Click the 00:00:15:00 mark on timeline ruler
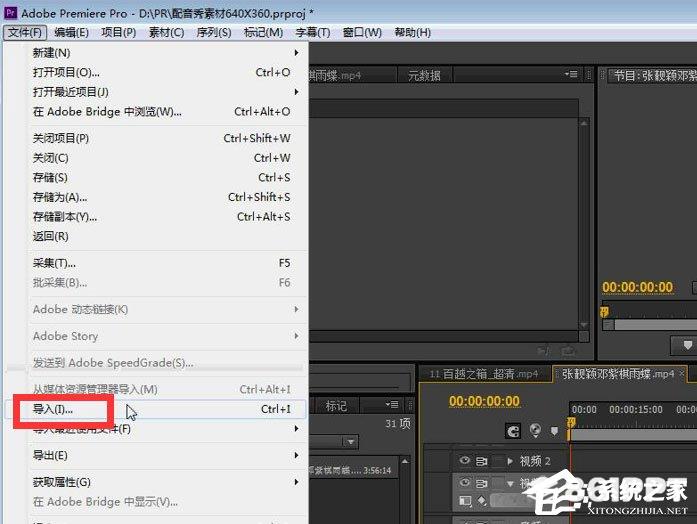The height and width of the screenshot is (524, 697). click(636, 409)
